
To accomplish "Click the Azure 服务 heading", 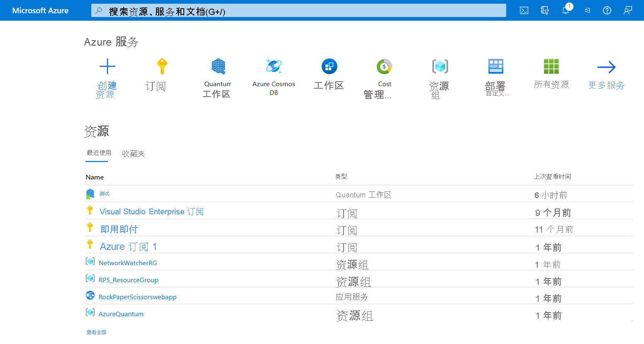I will coord(111,42).
